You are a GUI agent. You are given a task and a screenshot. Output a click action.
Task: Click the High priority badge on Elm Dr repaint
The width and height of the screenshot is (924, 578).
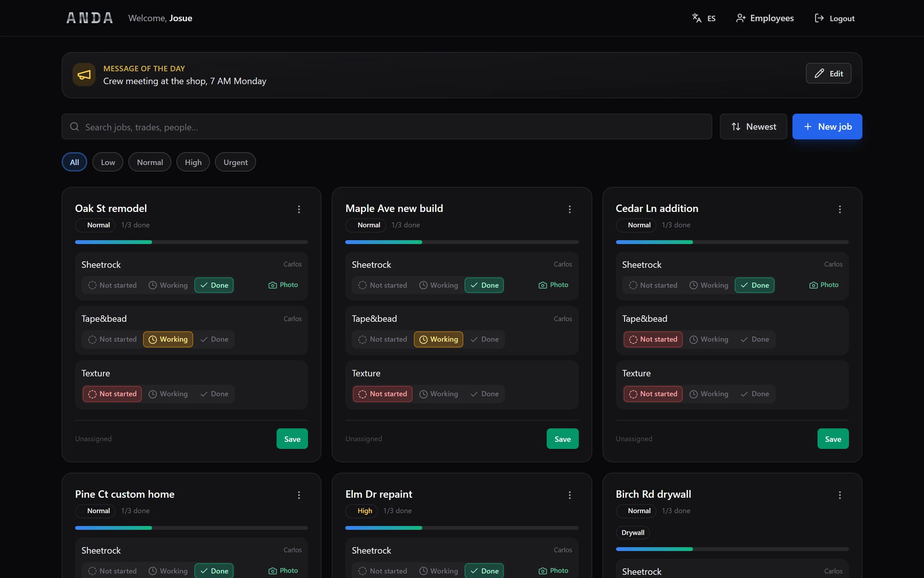point(362,511)
